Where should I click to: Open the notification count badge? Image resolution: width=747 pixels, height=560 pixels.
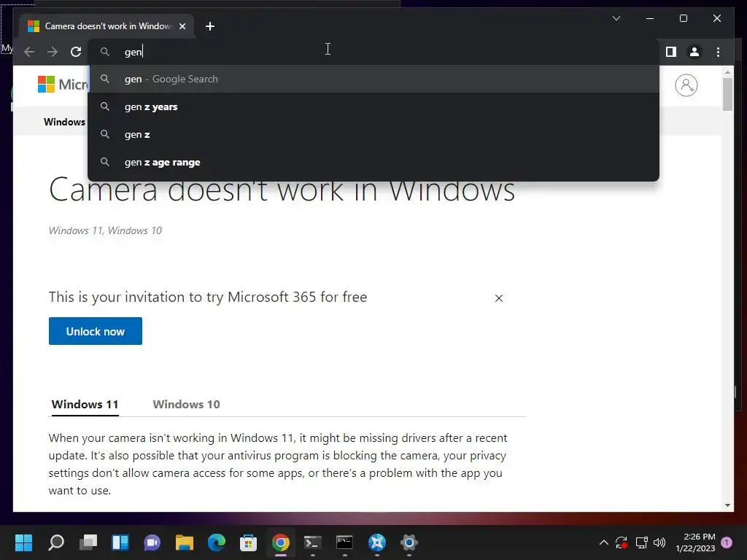coord(727,542)
